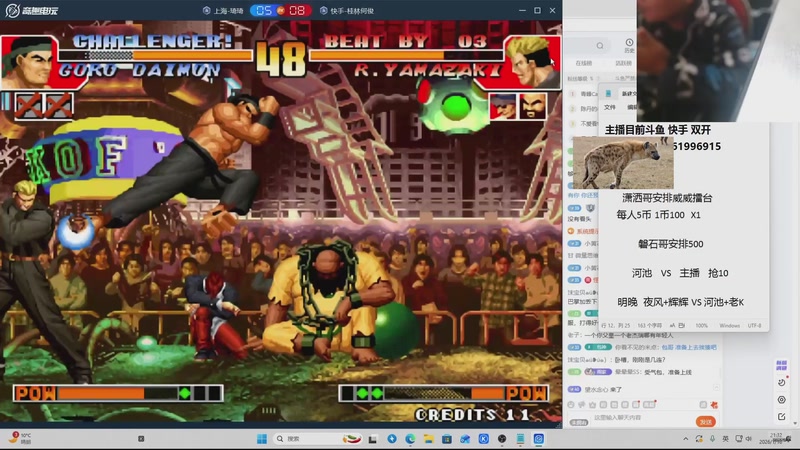
Task: Click Yamazaki's portrait in the game HUD
Action: click(533, 62)
